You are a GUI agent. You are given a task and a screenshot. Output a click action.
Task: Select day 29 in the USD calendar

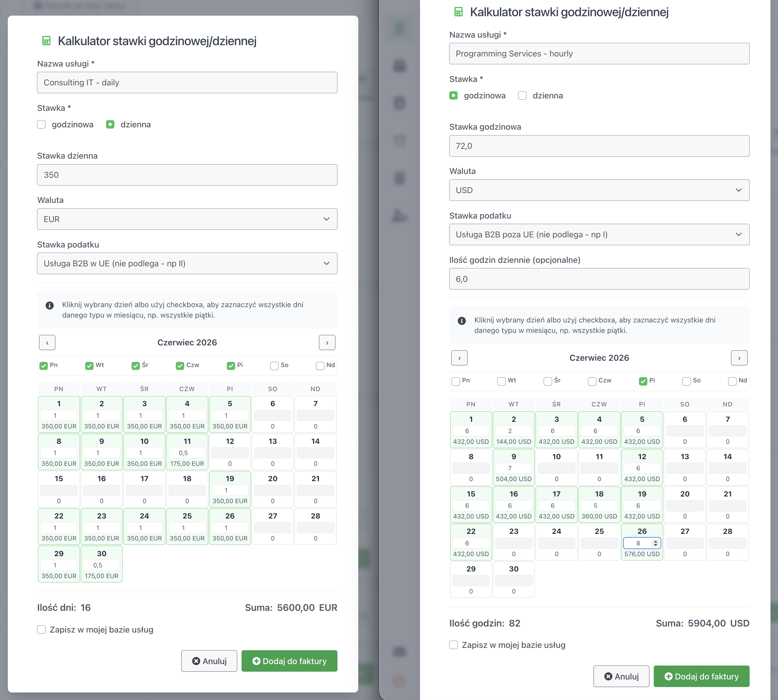click(x=471, y=579)
